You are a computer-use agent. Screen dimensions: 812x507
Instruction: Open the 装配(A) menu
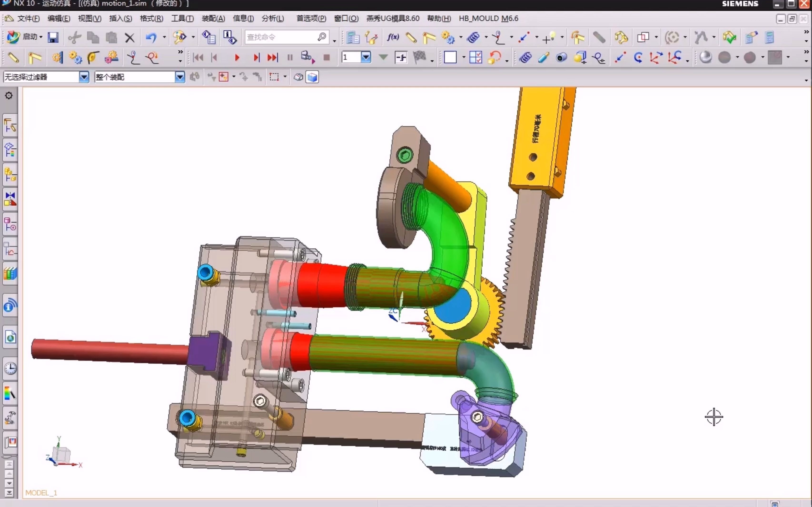(213, 19)
